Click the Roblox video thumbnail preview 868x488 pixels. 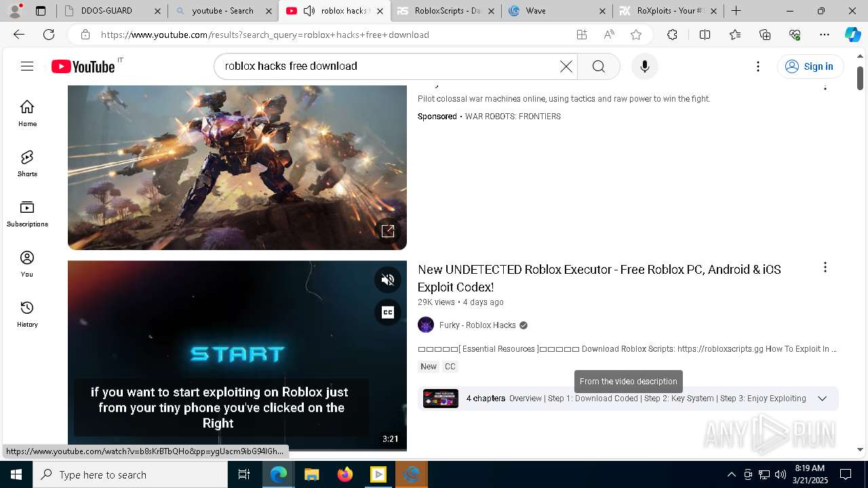click(237, 356)
